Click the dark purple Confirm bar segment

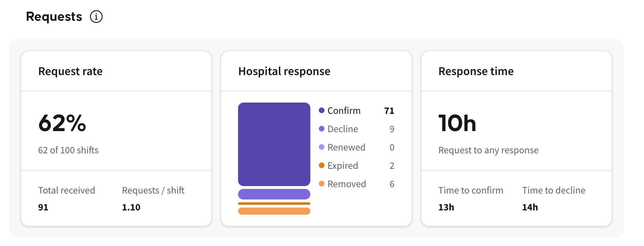click(274, 144)
